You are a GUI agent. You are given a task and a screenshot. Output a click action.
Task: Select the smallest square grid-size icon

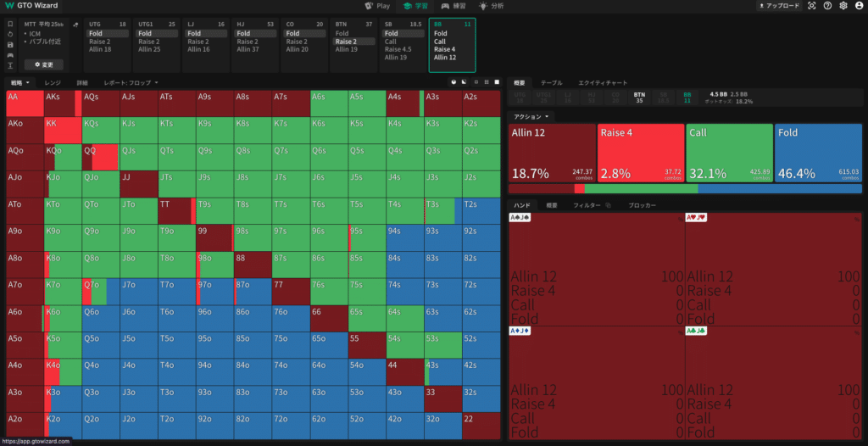[476, 82]
